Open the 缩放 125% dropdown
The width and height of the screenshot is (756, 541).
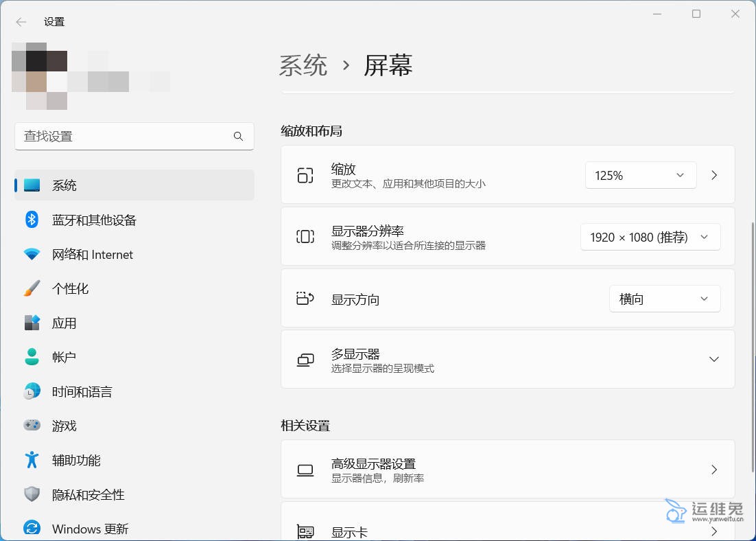coord(640,175)
